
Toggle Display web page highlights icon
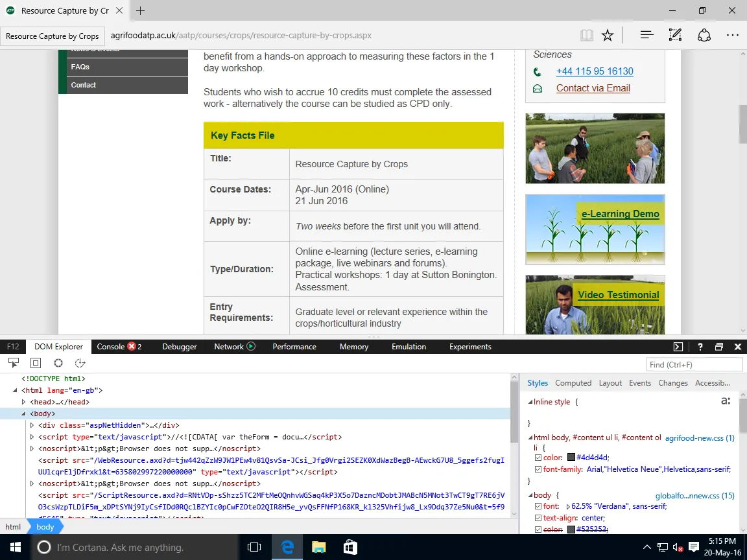click(x=36, y=363)
